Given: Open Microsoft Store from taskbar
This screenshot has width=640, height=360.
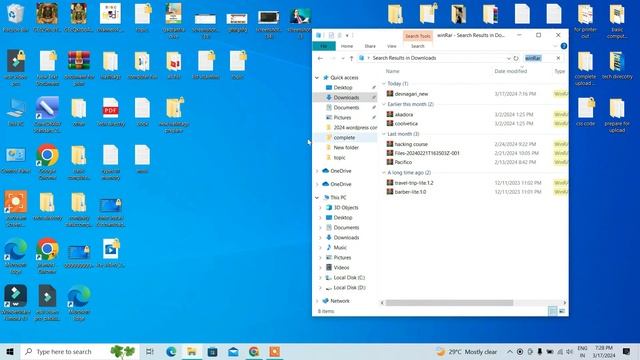Looking at the screenshot, I should [x=212, y=351].
